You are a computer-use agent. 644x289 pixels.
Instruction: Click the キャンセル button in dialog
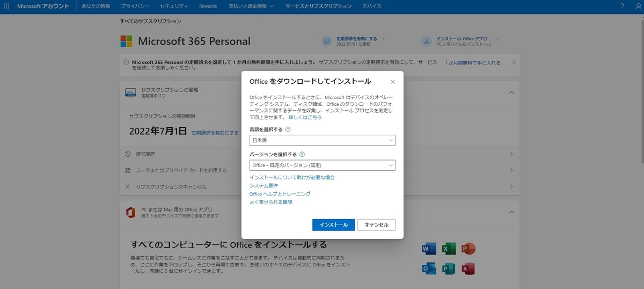pyautogui.click(x=376, y=225)
